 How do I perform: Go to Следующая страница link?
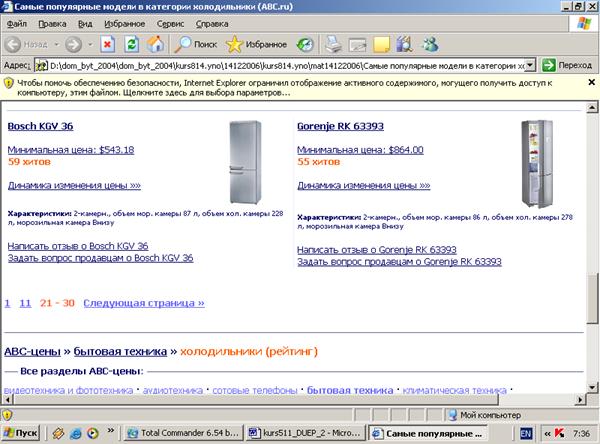click(143, 301)
